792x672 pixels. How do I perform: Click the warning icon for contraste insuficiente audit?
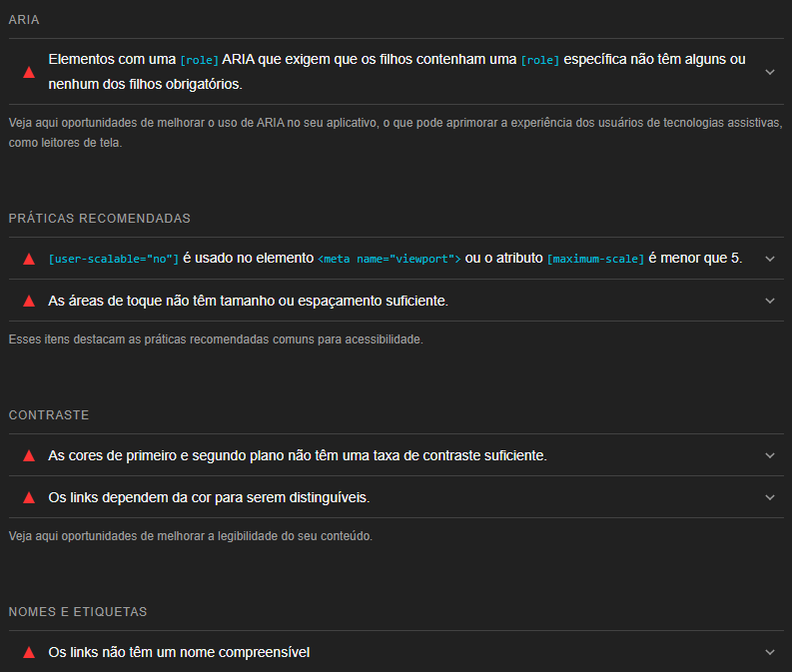[29, 455]
